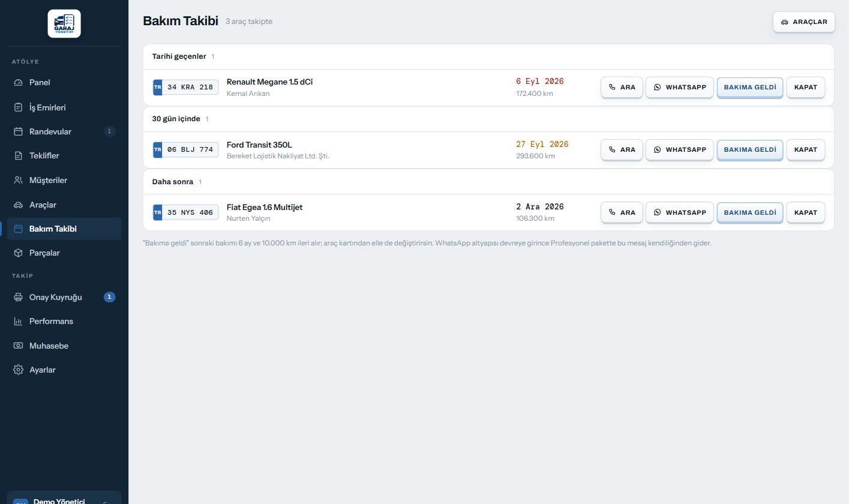The height and width of the screenshot is (504, 849).
Task: Click KAPAT for Renault Megane row
Action: click(x=806, y=87)
